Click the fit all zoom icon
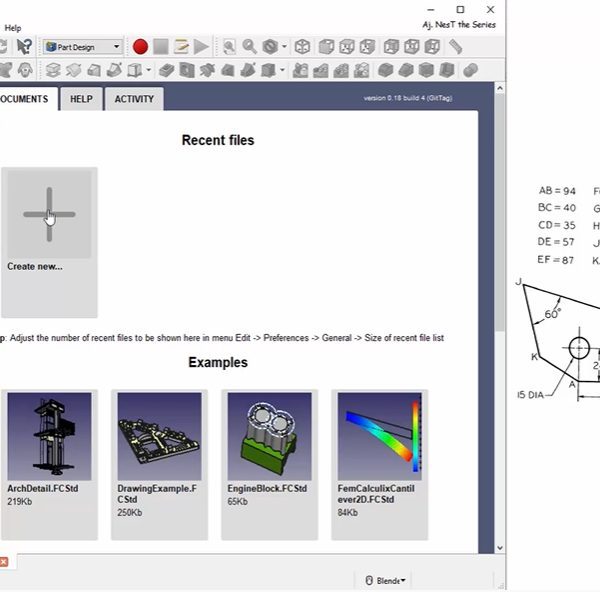The image size is (600, 592). [229, 47]
